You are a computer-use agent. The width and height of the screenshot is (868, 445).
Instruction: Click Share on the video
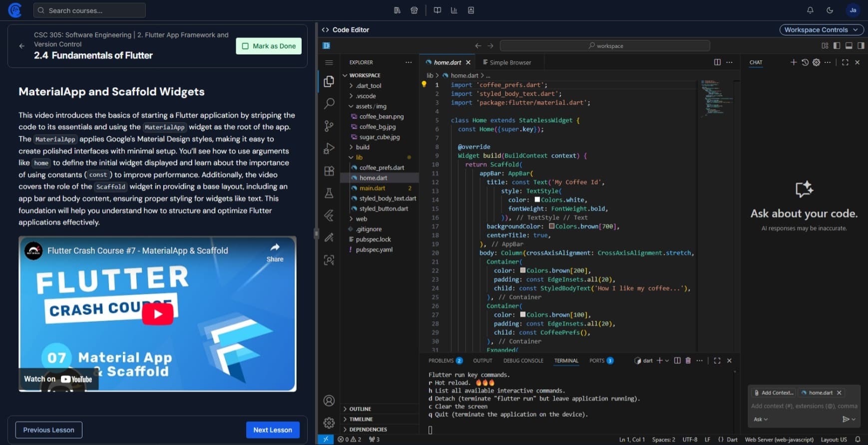pyautogui.click(x=275, y=252)
